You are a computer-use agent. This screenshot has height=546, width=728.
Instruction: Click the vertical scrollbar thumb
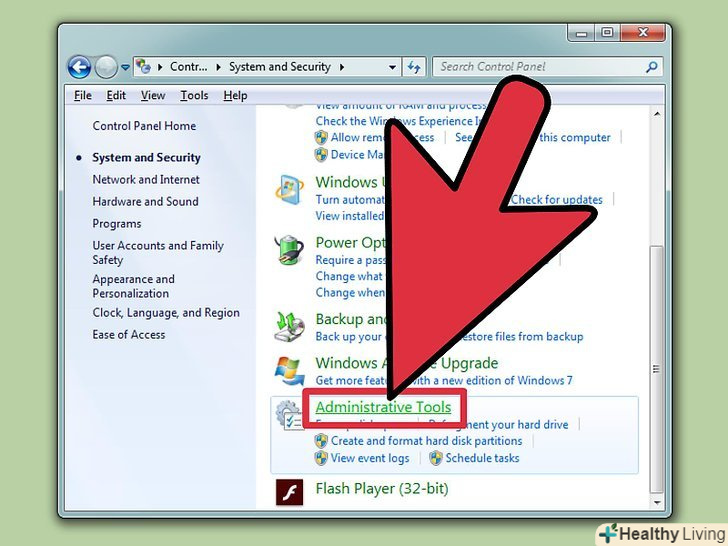click(656, 369)
